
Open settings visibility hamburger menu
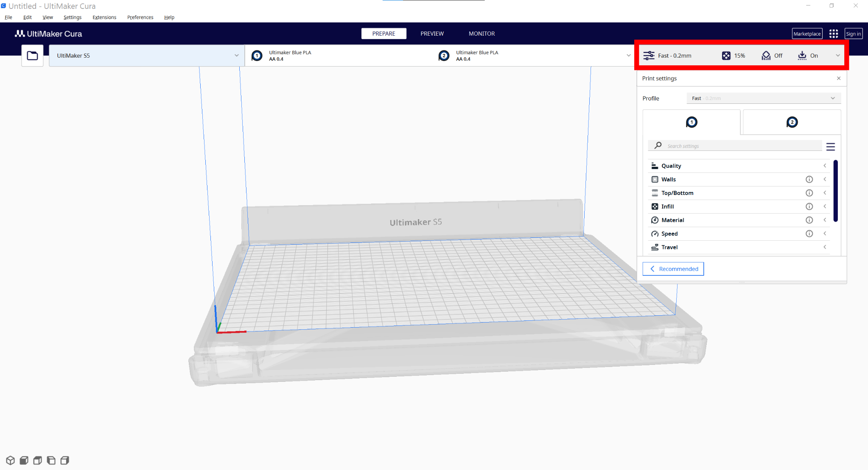pos(830,147)
